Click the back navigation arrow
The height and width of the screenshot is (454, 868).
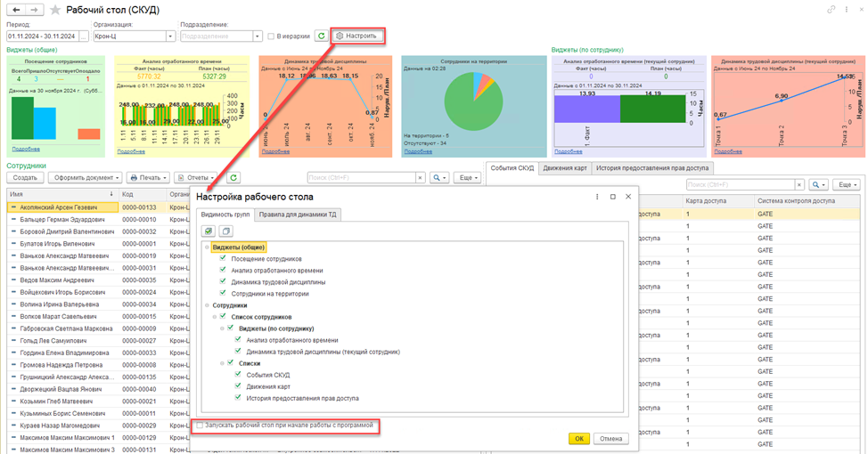click(14, 10)
